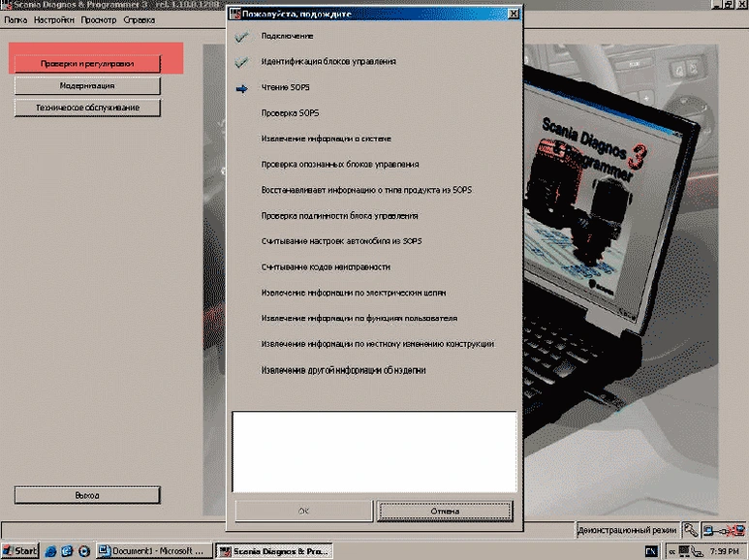Click the Windows Media Player quick launch icon
The image size is (749, 560).
point(84,550)
